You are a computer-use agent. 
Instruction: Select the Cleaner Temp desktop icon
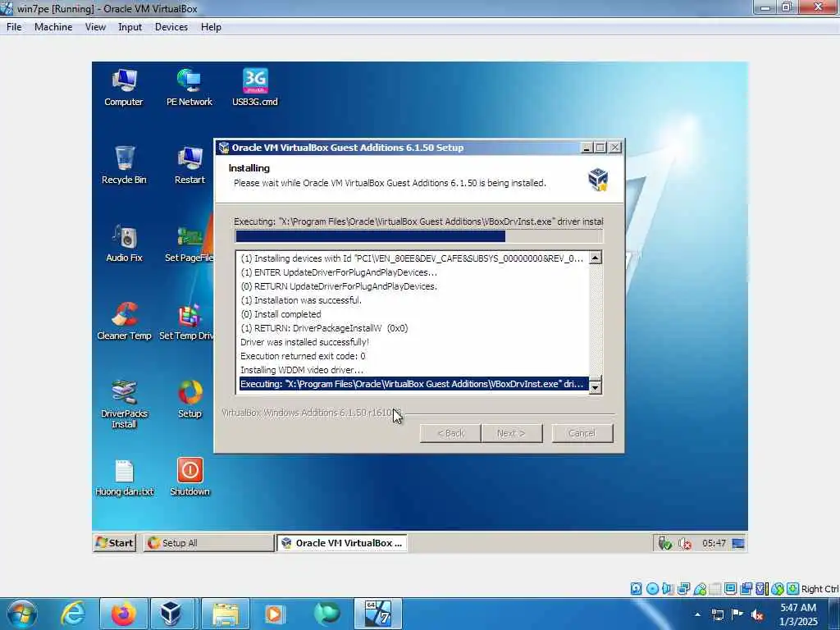pos(124,321)
